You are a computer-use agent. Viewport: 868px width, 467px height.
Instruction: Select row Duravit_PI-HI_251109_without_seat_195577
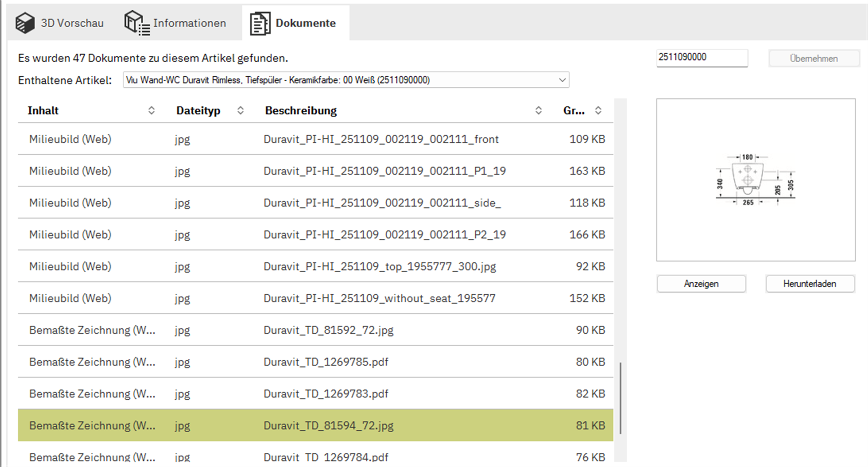(x=315, y=298)
